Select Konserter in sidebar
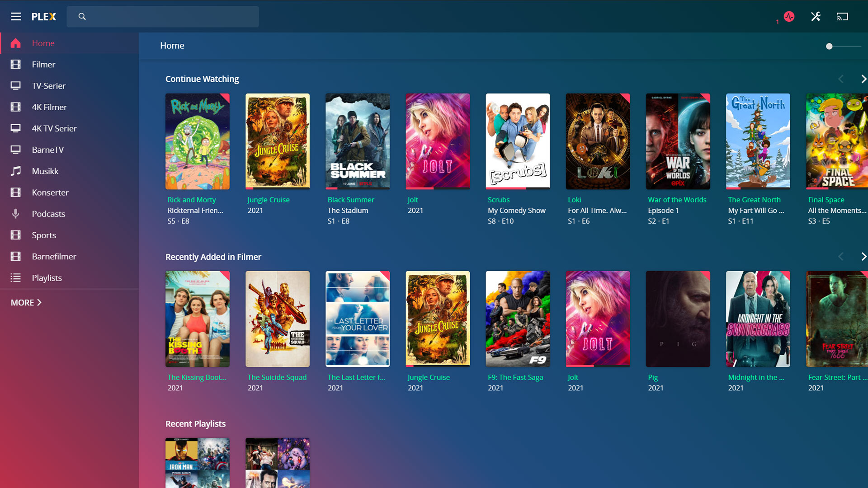Image resolution: width=868 pixels, height=488 pixels. coord(50,192)
